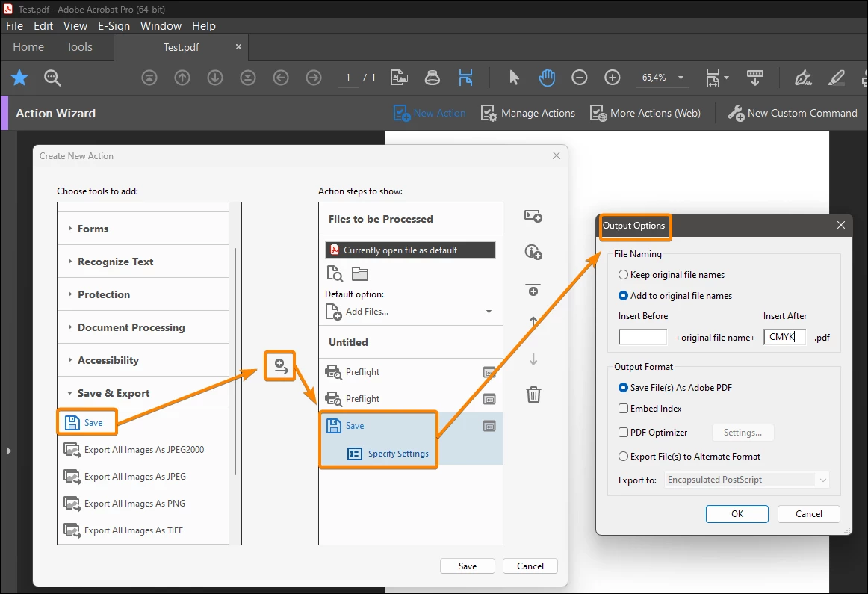Click the highlighter pencil icon

point(837,78)
